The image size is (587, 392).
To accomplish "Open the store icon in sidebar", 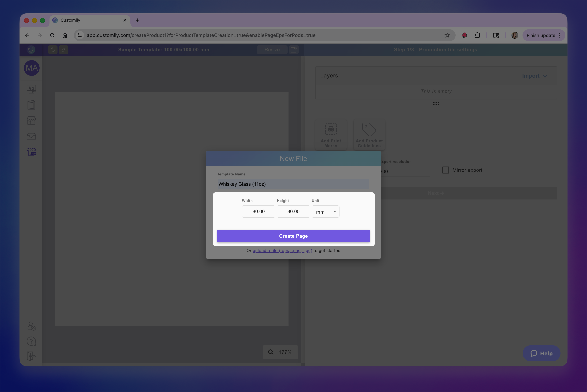I will pyautogui.click(x=31, y=120).
